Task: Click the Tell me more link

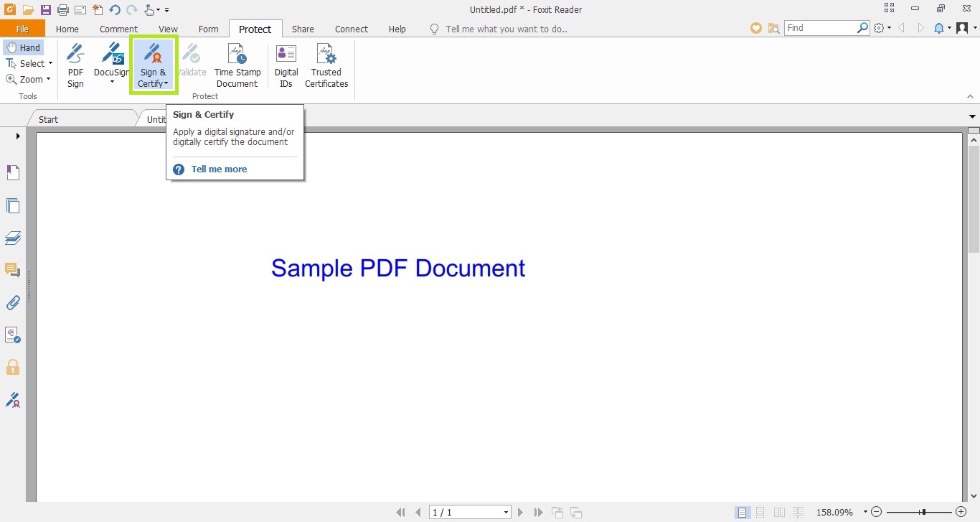Action: point(219,169)
